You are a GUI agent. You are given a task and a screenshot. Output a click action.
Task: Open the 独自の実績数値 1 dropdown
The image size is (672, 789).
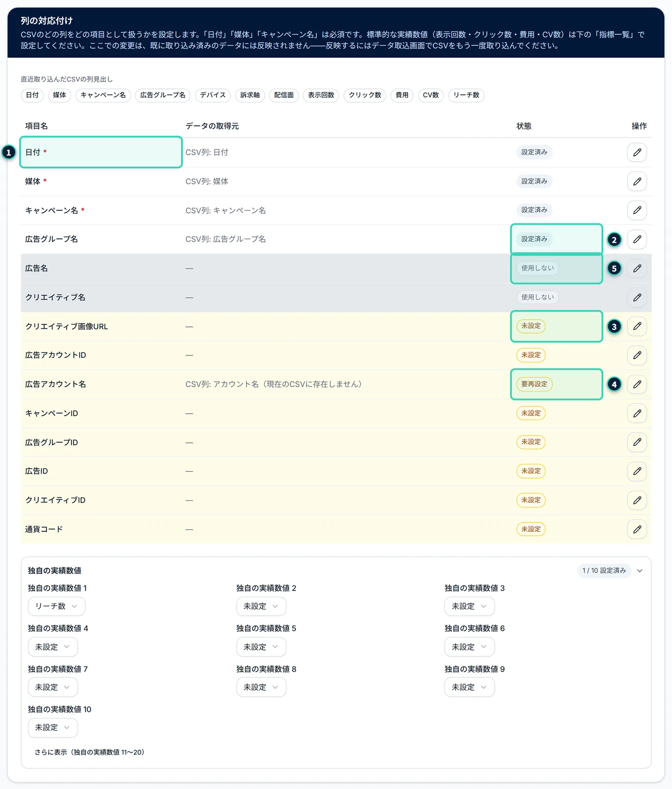(56, 606)
